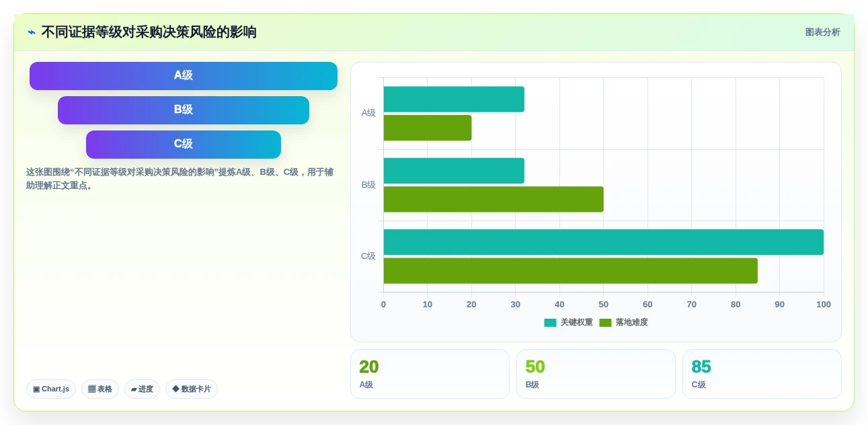
Task: Select the A级 funnel bar
Action: 184,75
